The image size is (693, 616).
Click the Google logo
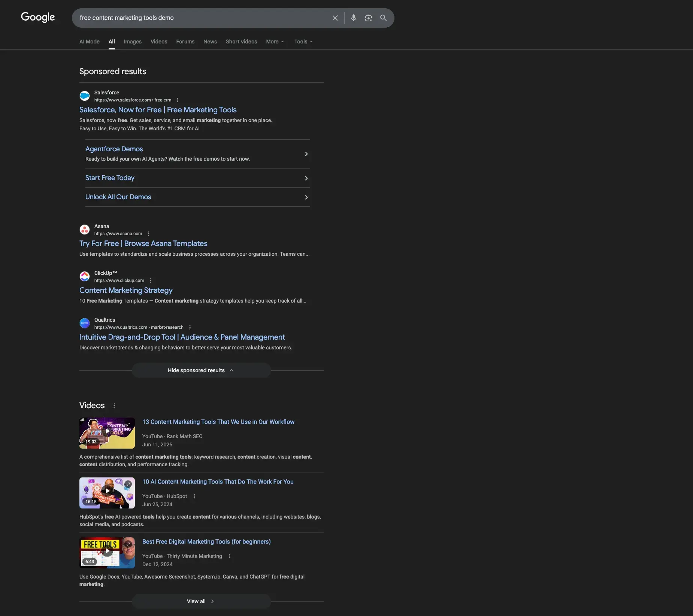pyautogui.click(x=37, y=17)
